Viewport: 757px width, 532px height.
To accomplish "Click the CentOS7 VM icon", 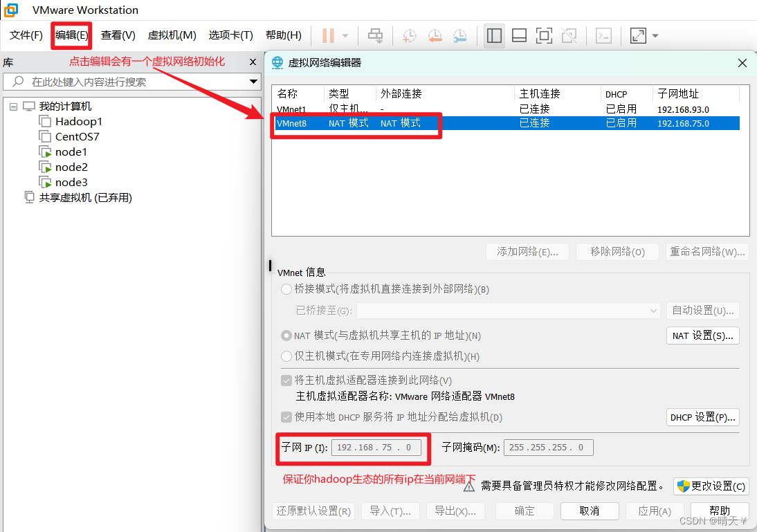I will click(x=45, y=136).
